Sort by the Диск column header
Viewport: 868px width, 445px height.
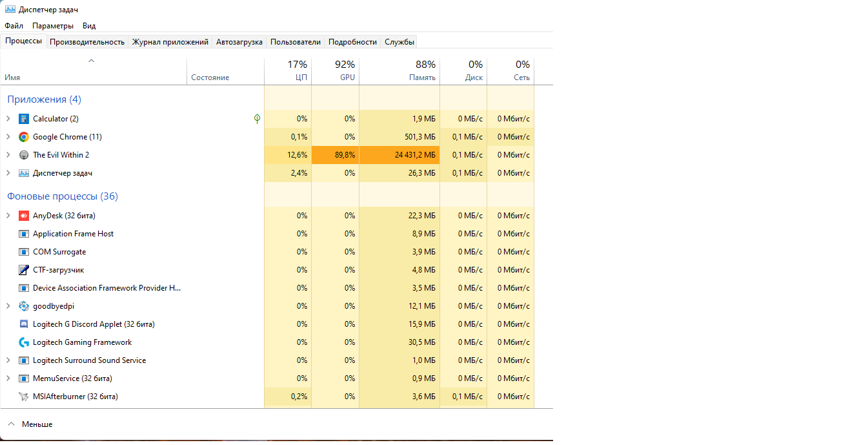click(x=463, y=71)
